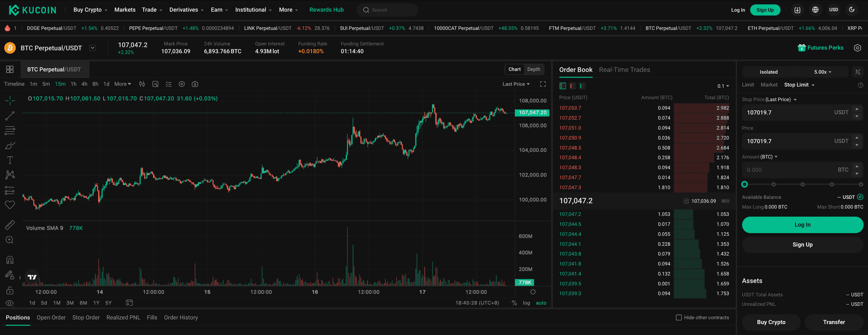
Task: Open the fee calculator icon
Action: [857, 72]
